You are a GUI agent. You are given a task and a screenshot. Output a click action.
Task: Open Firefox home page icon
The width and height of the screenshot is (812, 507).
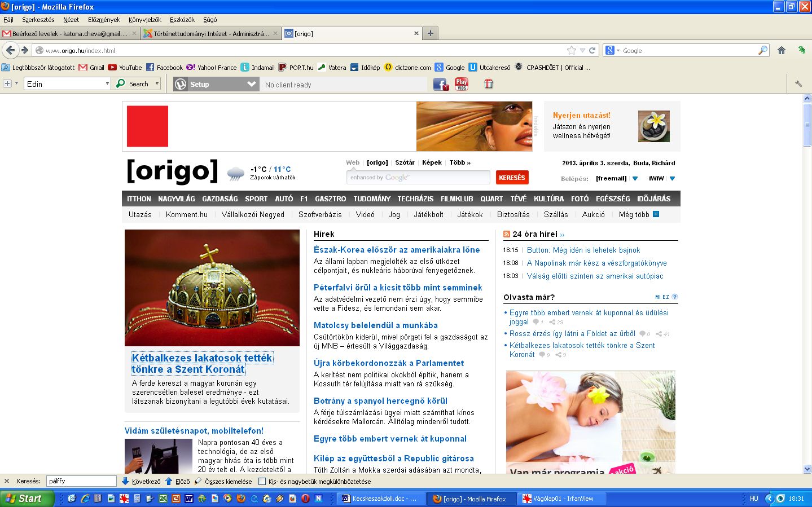click(782, 50)
